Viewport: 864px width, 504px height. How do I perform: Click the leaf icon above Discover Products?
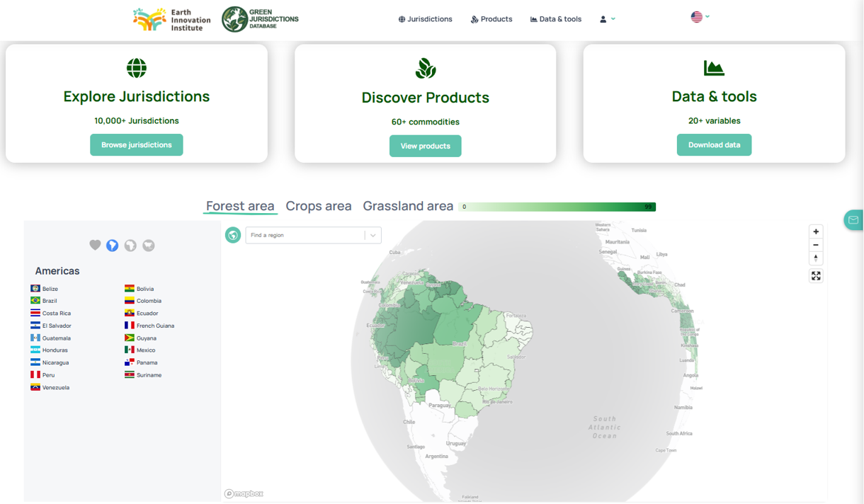click(x=426, y=68)
